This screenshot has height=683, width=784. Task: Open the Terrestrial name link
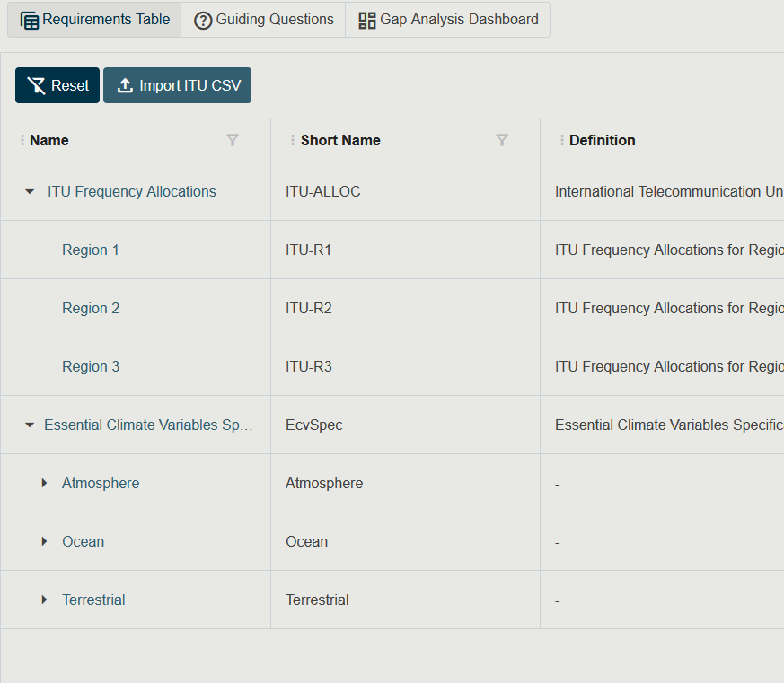click(93, 600)
